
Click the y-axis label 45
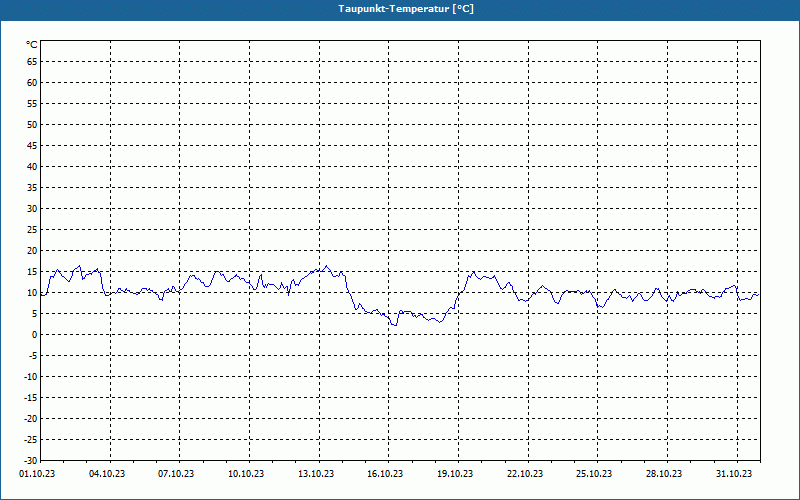32,146
